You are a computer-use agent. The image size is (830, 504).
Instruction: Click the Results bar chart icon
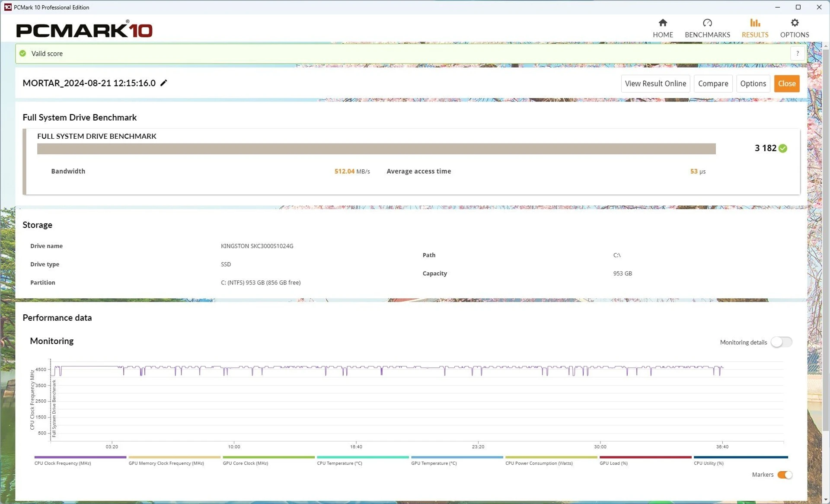coord(755,23)
